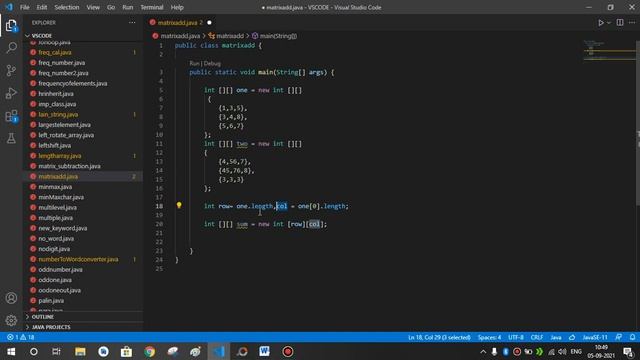Open the Edit menu
Viewport: 640px width, 360px height.
pyautogui.click(x=42, y=7)
